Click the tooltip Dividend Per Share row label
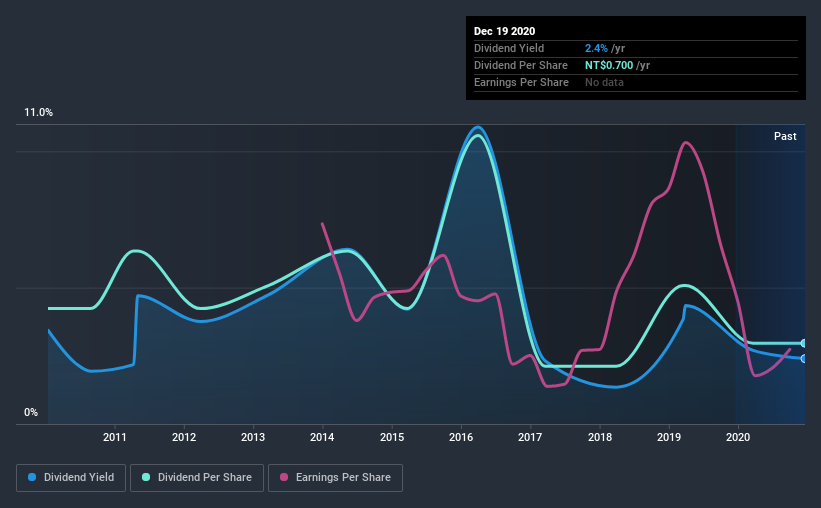The width and height of the screenshot is (821, 508). [x=520, y=65]
